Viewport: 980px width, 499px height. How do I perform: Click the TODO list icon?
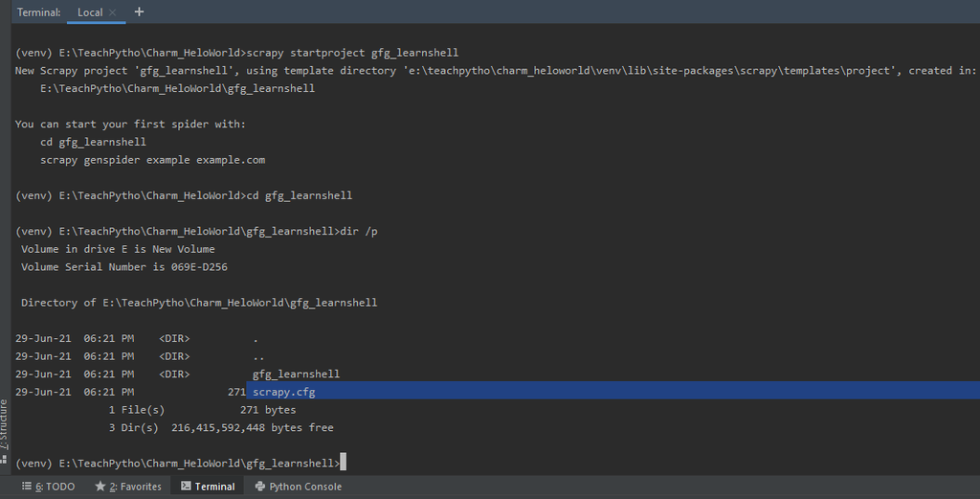(x=26, y=487)
